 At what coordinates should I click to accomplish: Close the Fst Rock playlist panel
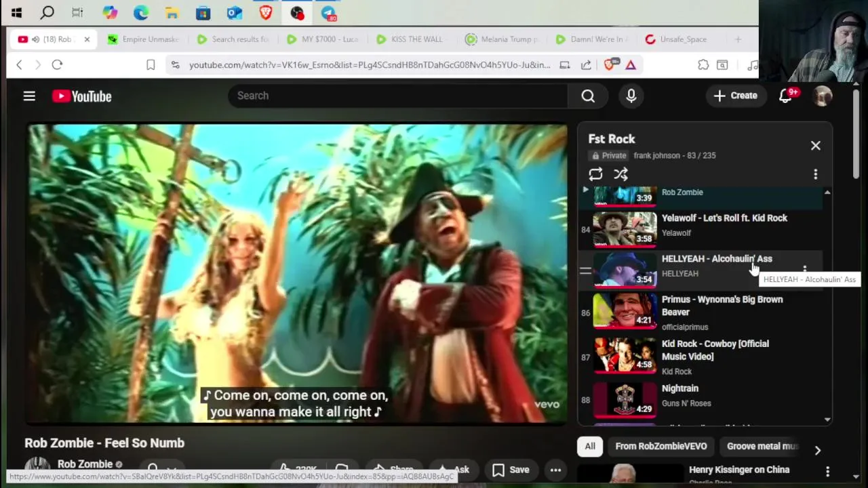coord(816,146)
